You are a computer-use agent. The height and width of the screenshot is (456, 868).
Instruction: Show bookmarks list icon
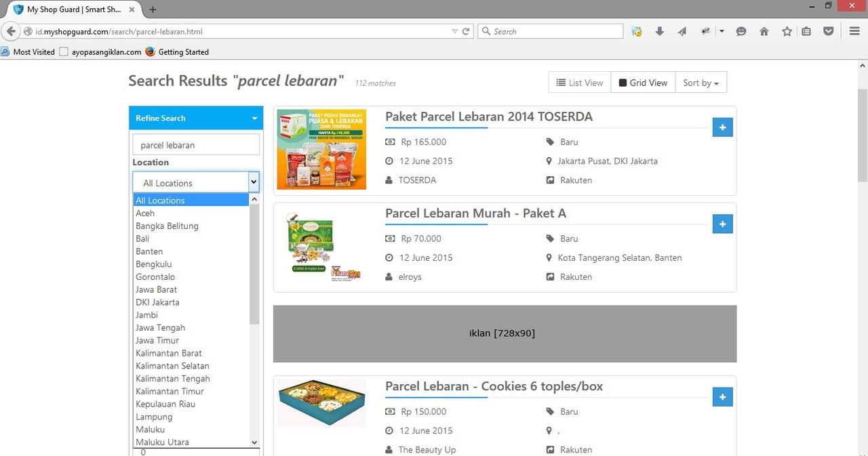pyautogui.click(x=806, y=31)
